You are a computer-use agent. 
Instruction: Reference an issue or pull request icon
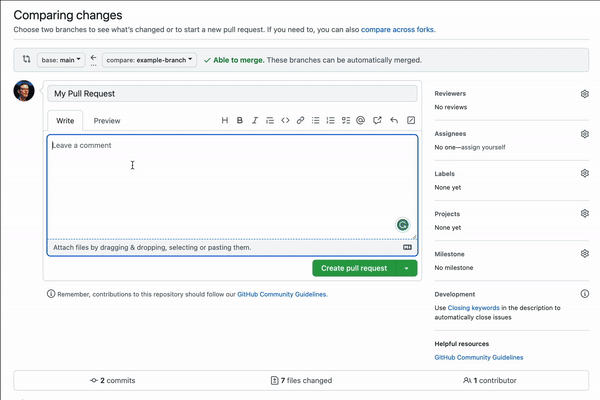(x=377, y=121)
